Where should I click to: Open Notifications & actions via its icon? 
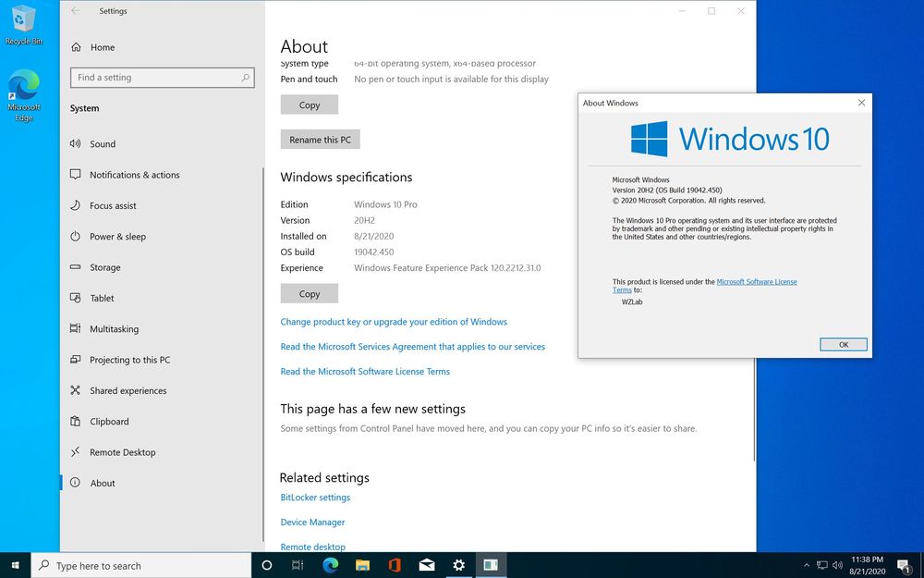pos(76,175)
